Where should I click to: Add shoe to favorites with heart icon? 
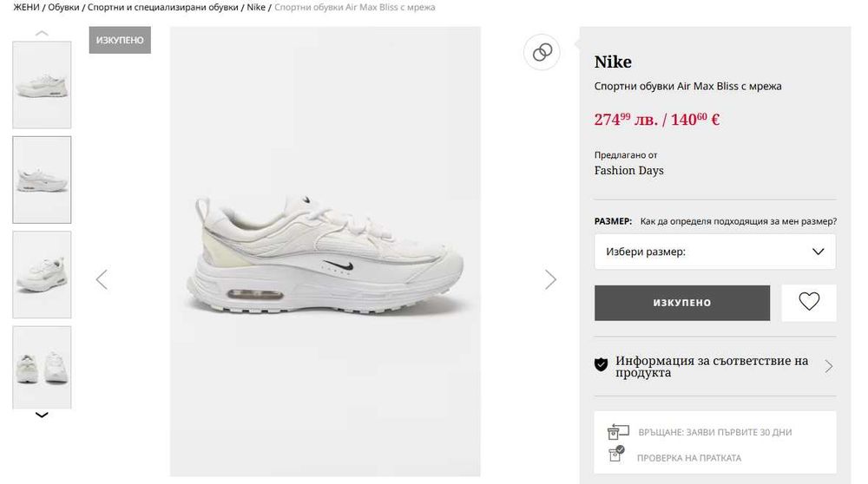pyautogui.click(x=809, y=303)
